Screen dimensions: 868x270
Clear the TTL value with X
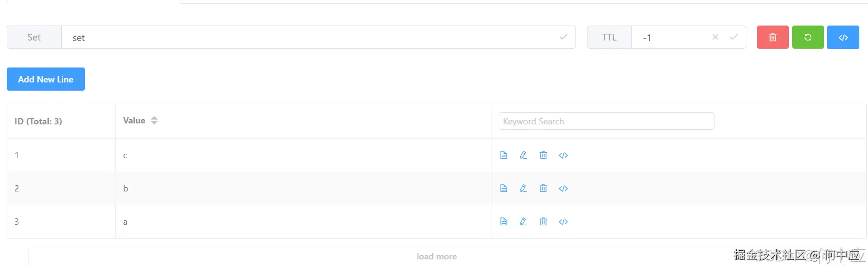[715, 37]
